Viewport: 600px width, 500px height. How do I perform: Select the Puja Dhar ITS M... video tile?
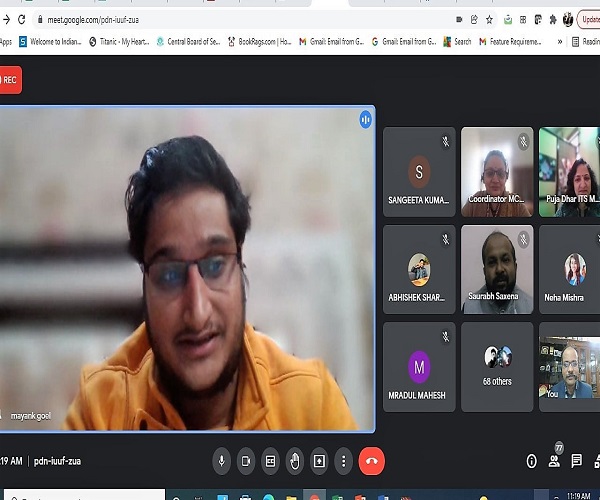point(569,172)
